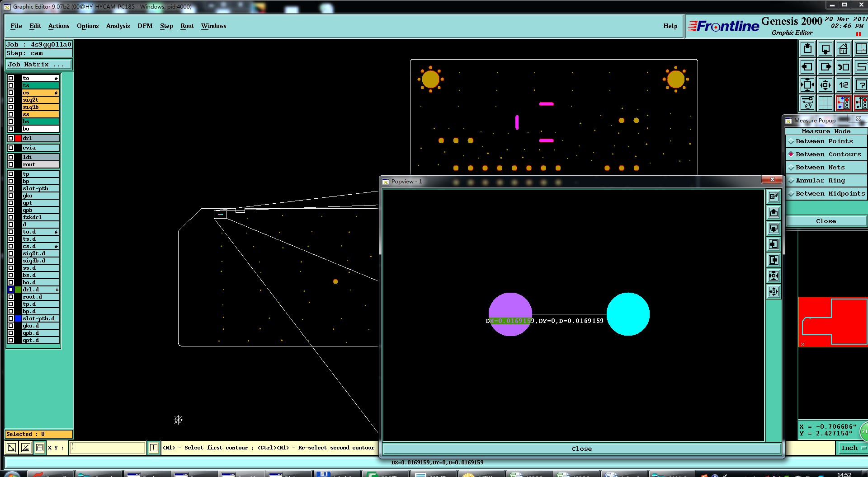
Task: Open the Options menu
Action: tap(88, 26)
